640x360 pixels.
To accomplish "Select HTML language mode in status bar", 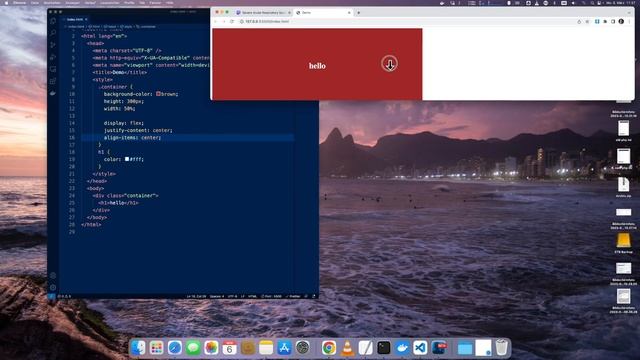I will click(x=253, y=296).
